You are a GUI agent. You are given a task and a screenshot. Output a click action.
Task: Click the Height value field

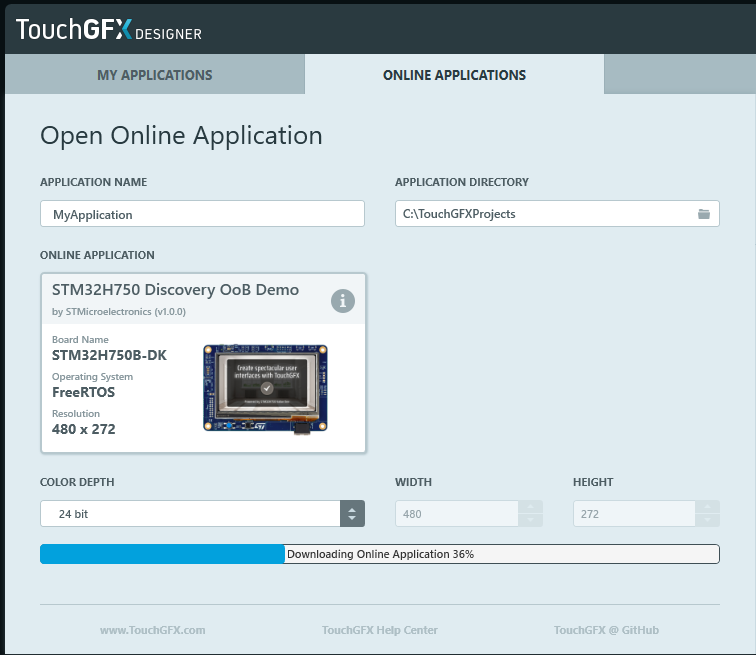[634, 514]
